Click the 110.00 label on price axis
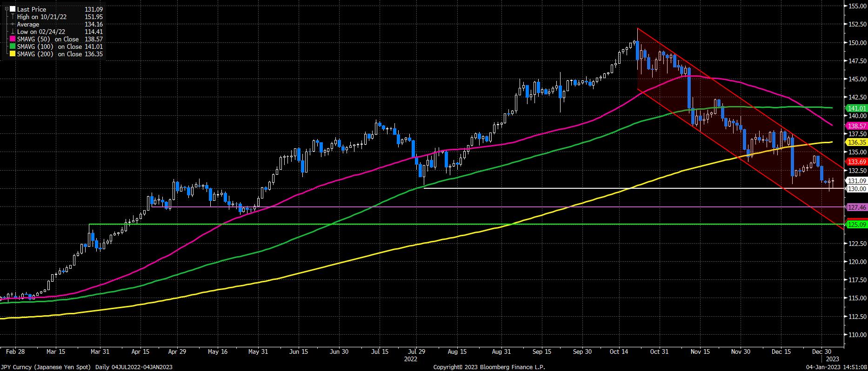This screenshot has height=371, width=868. click(x=857, y=335)
